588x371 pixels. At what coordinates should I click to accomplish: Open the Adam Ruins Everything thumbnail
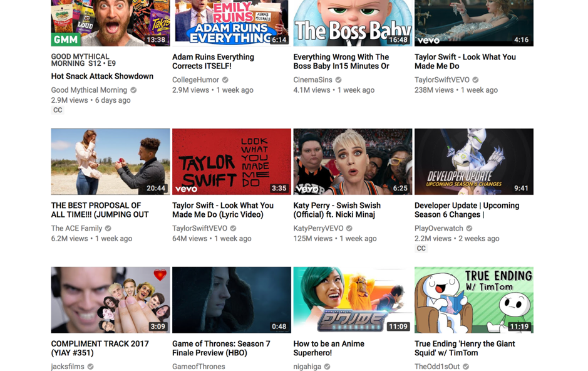click(x=231, y=23)
